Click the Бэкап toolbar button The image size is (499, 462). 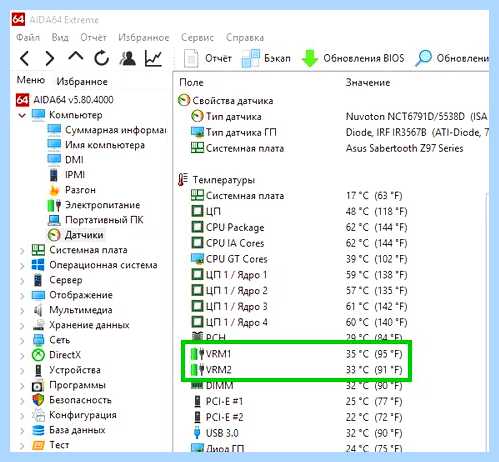[266, 58]
